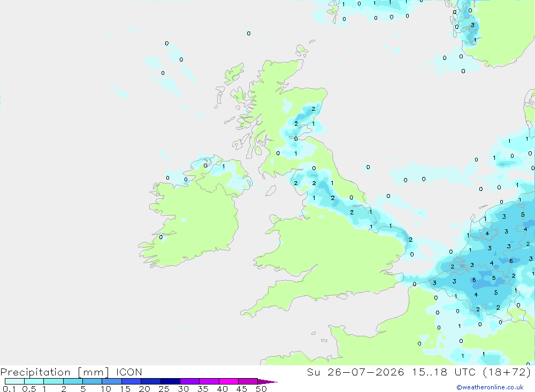Click the '0.1' legend scale label
This screenshot has width=535, height=392.
click(x=9, y=389)
